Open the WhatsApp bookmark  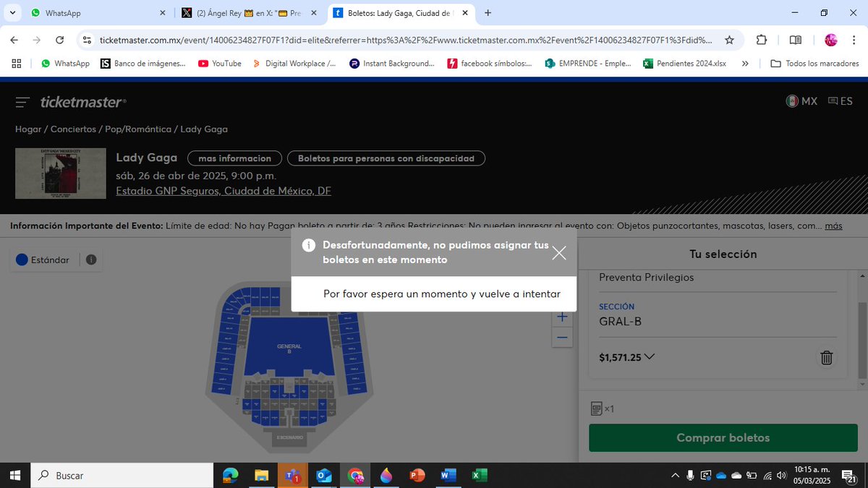click(65, 64)
